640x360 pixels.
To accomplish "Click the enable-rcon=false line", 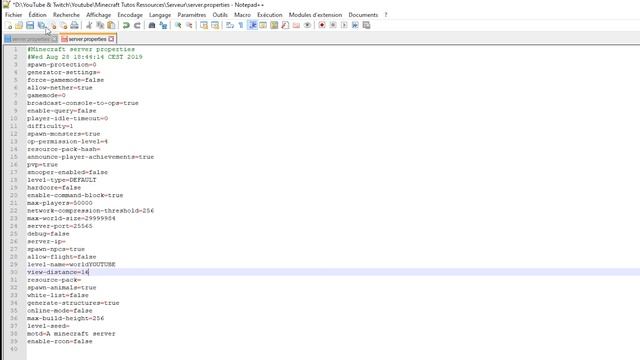I will (60, 342).
